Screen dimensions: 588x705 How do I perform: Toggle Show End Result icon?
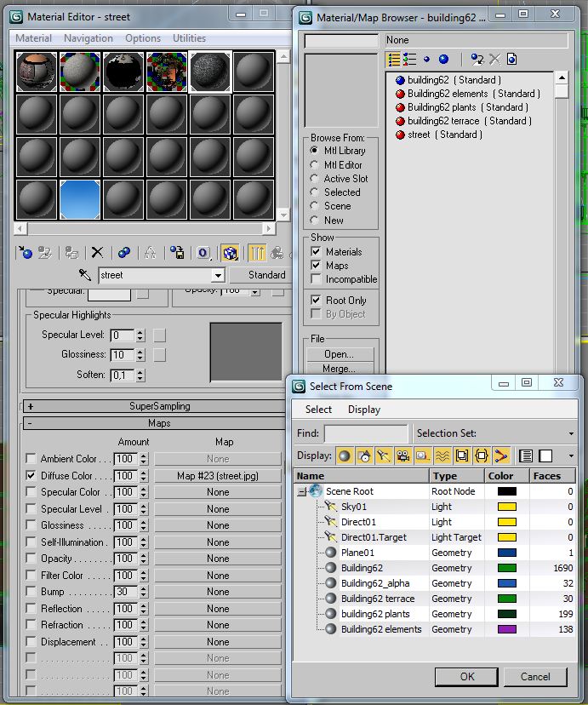257,253
